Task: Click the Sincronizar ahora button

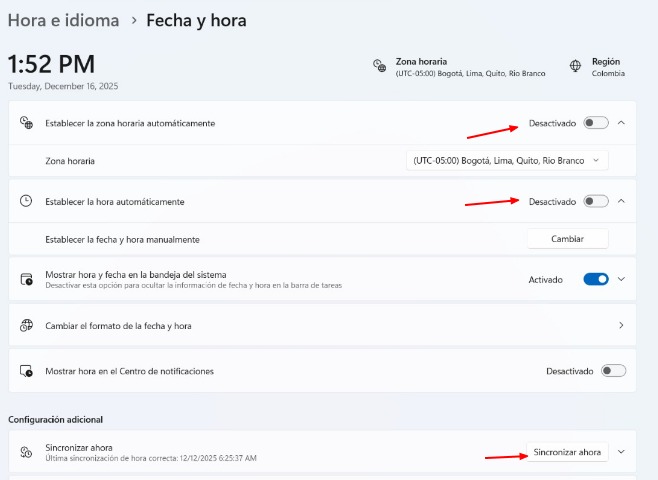Action: tap(567, 452)
